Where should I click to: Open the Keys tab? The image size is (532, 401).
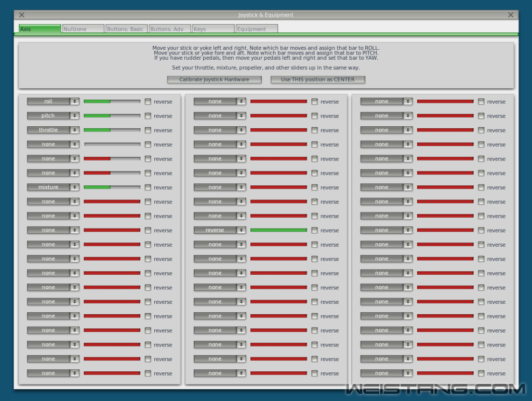pyautogui.click(x=214, y=29)
